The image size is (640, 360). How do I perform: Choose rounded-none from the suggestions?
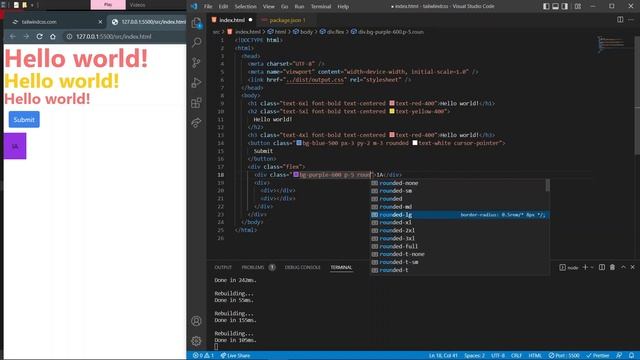[x=457, y=183]
